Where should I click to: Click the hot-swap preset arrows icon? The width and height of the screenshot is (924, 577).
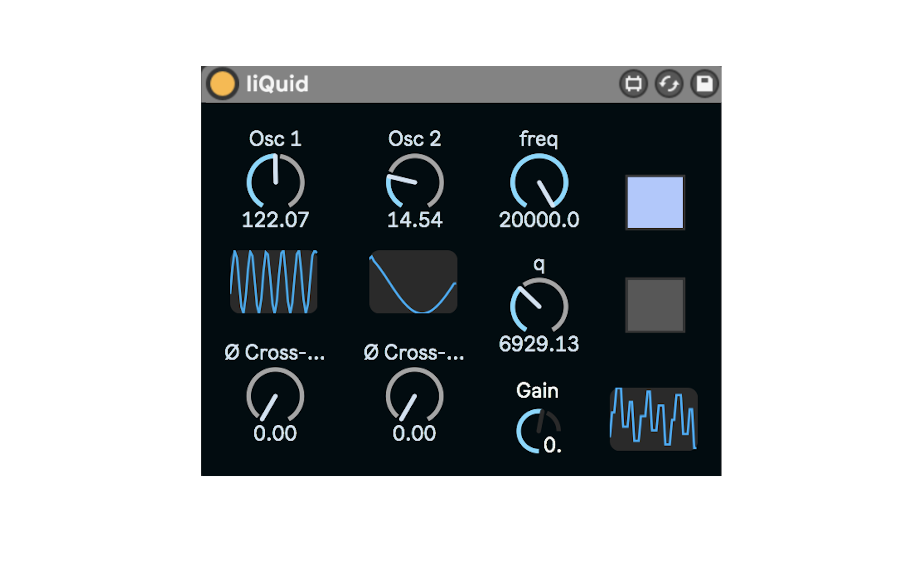(x=669, y=84)
